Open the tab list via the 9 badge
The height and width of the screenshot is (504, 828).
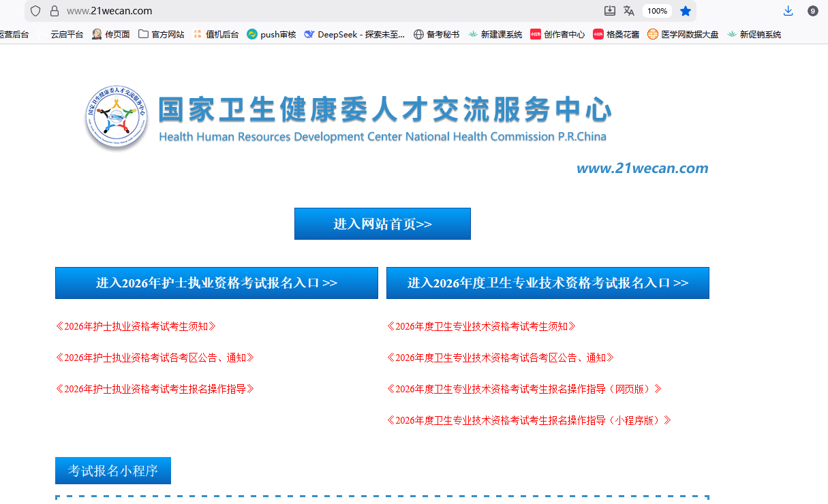click(812, 10)
